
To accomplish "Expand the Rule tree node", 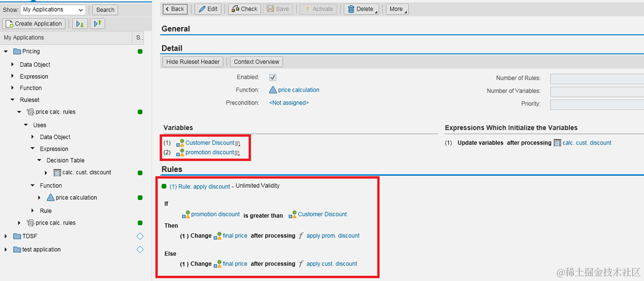I will click(33, 211).
